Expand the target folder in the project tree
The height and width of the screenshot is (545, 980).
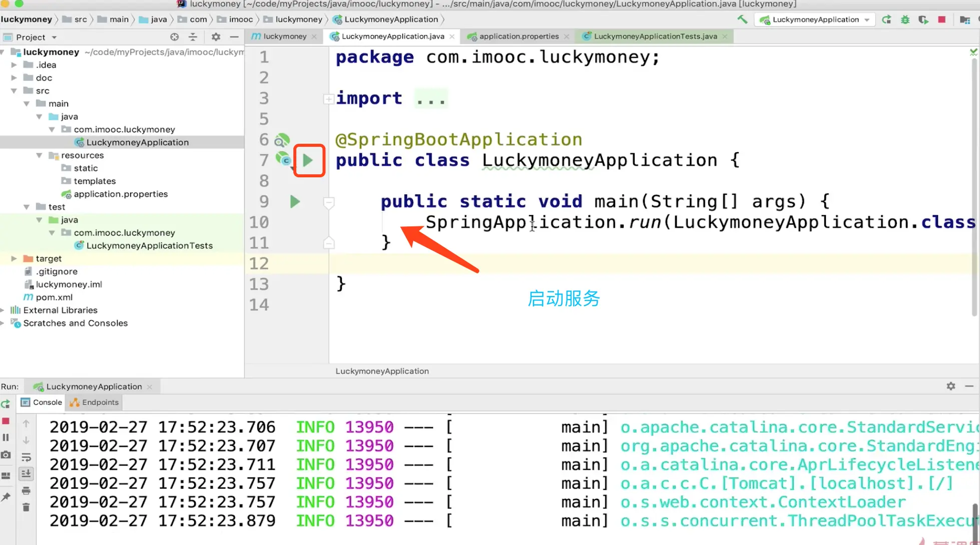pos(14,258)
